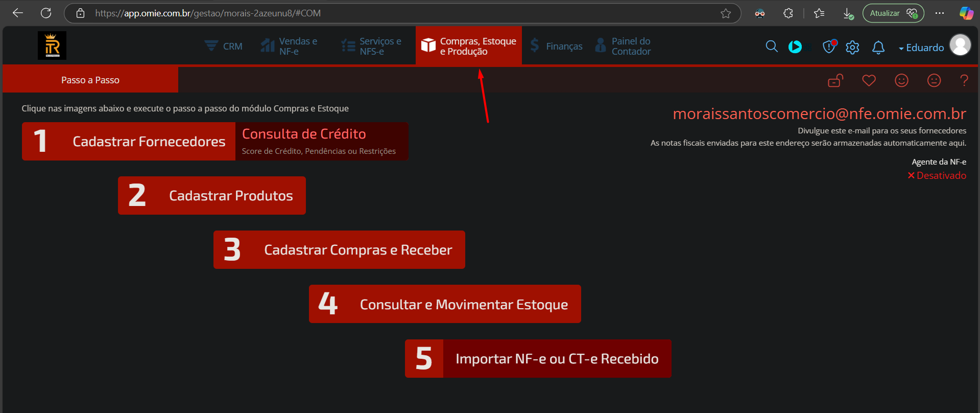Image resolution: width=980 pixels, height=413 pixels.
Task: Click the browser address bar URL
Action: (208, 13)
